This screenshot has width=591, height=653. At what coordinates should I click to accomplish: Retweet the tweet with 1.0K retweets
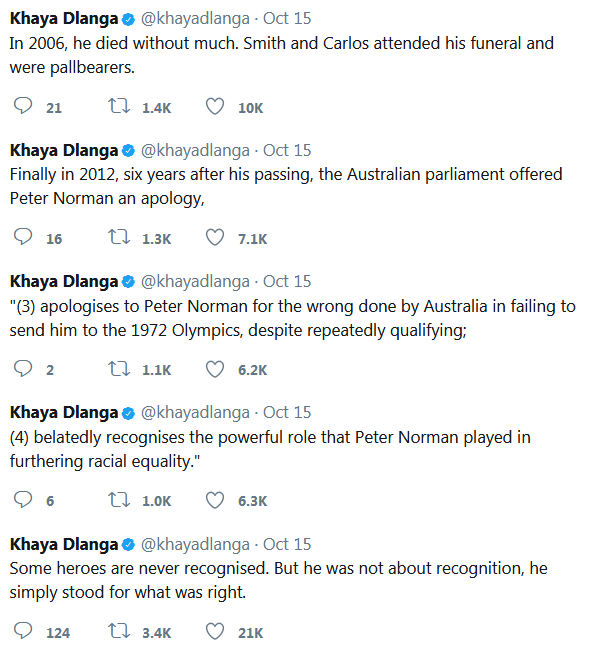[119, 499]
